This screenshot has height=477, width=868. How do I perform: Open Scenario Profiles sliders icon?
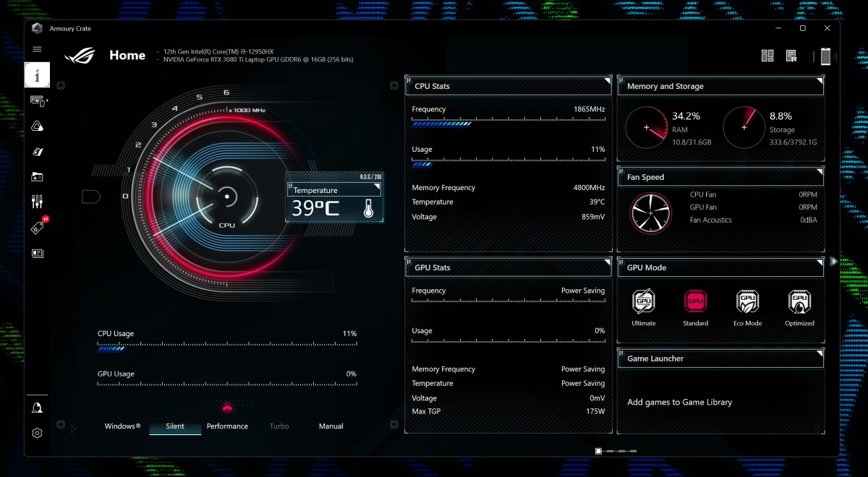pos(37,202)
